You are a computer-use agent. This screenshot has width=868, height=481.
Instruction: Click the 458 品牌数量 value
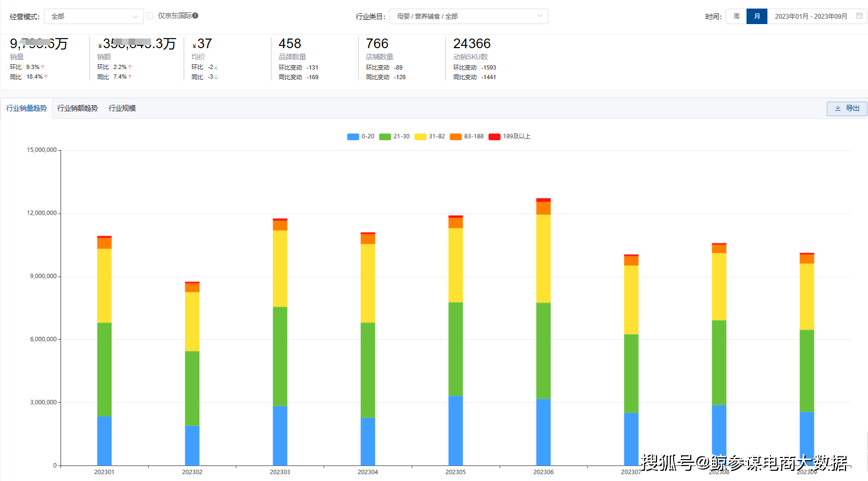[290, 44]
